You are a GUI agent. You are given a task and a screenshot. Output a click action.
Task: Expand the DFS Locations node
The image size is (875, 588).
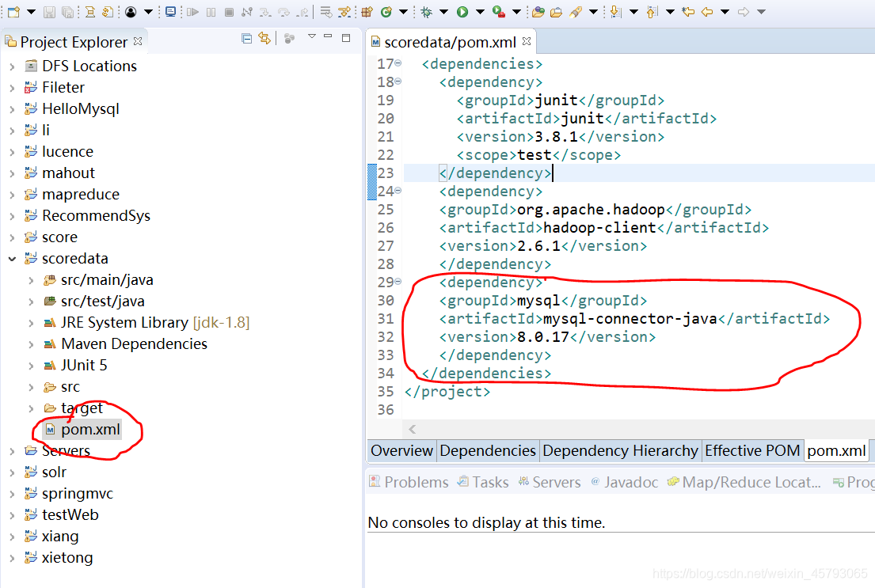pos(13,66)
